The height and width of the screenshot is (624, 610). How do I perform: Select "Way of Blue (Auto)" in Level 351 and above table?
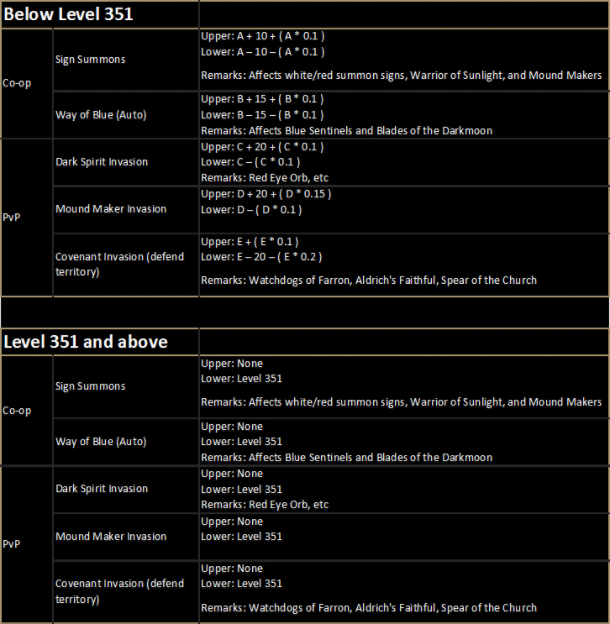[101, 442]
